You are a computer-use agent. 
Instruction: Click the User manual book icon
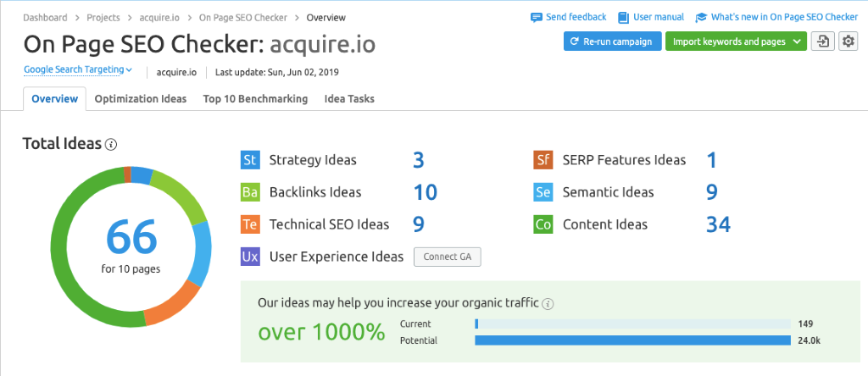pyautogui.click(x=623, y=17)
